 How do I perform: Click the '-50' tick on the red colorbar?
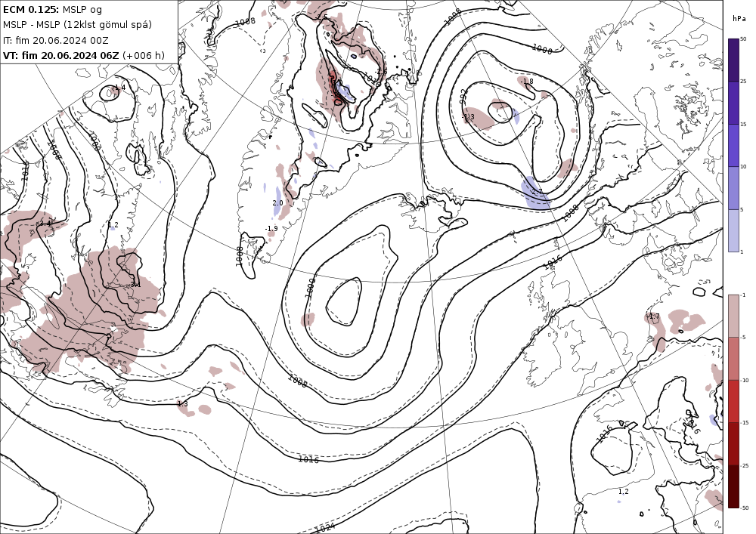pos(745,508)
